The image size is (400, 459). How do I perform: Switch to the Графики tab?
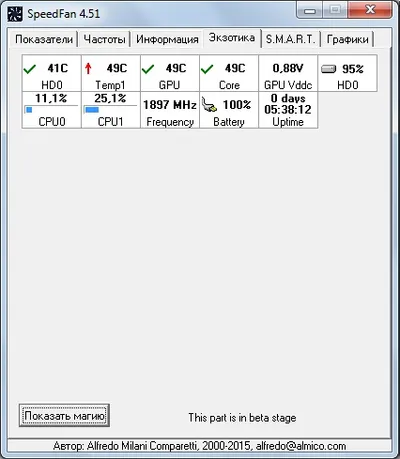(348, 39)
